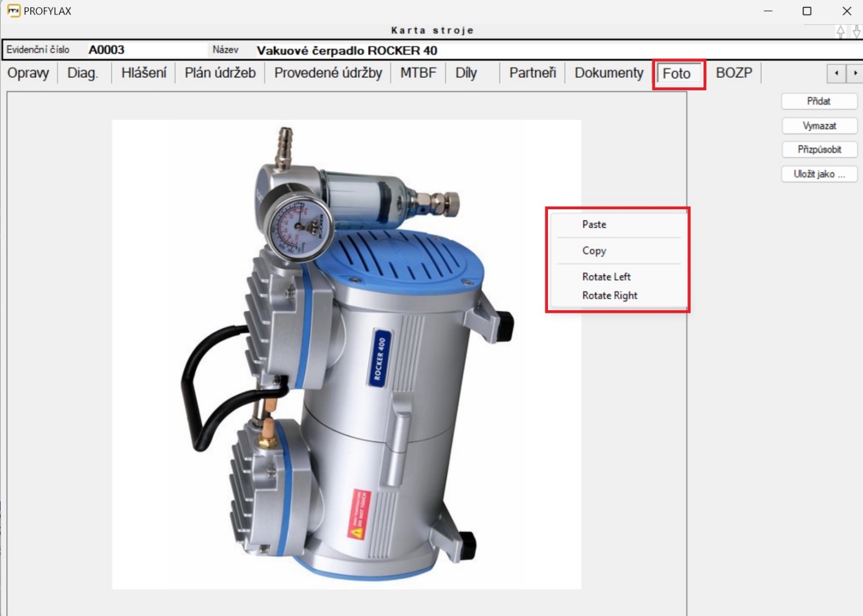Switch to the Díly tab
The height and width of the screenshot is (616, 863).
(466, 73)
